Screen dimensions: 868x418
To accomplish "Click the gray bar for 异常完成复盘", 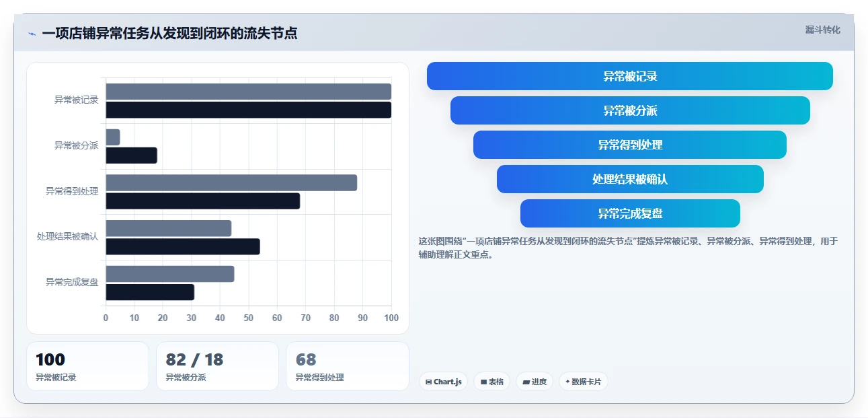I will 170,274.
